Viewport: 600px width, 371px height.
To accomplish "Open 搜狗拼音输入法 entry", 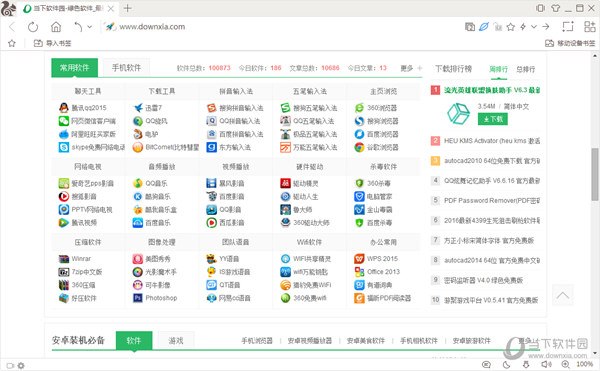I will click(241, 108).
